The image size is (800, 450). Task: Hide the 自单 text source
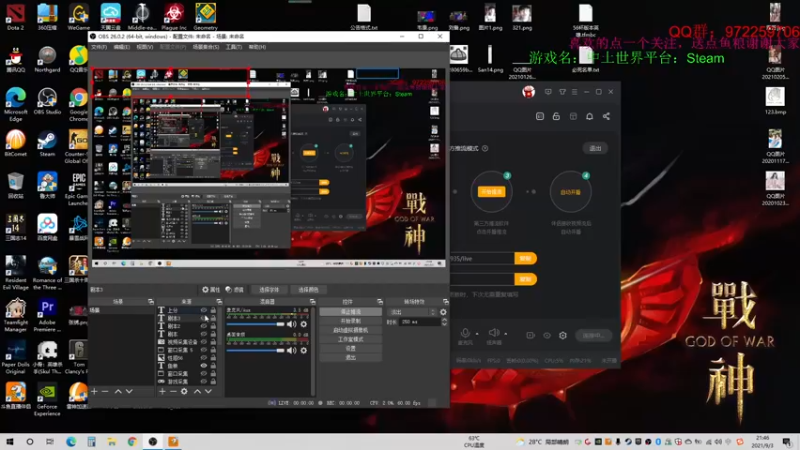204,366
